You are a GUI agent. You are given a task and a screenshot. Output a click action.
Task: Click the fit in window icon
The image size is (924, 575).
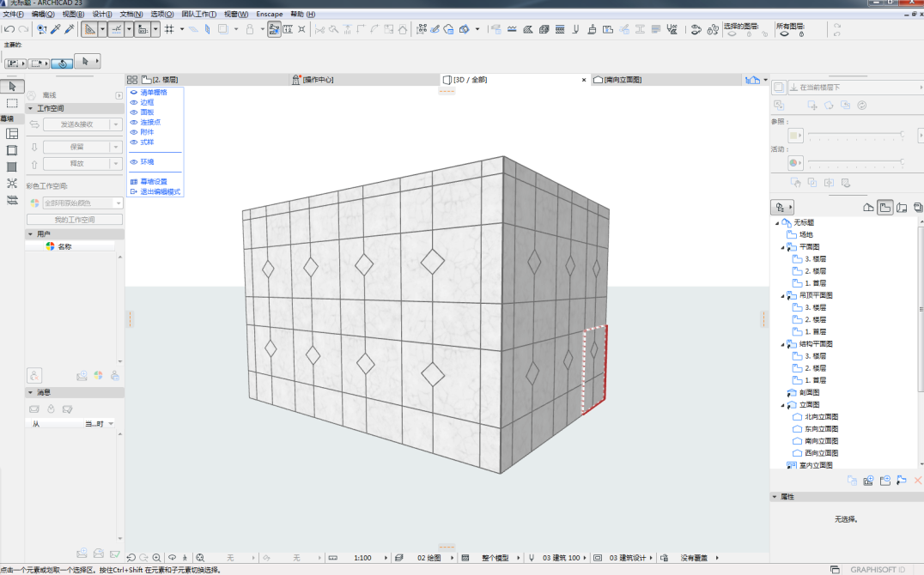tap(200, 557)
